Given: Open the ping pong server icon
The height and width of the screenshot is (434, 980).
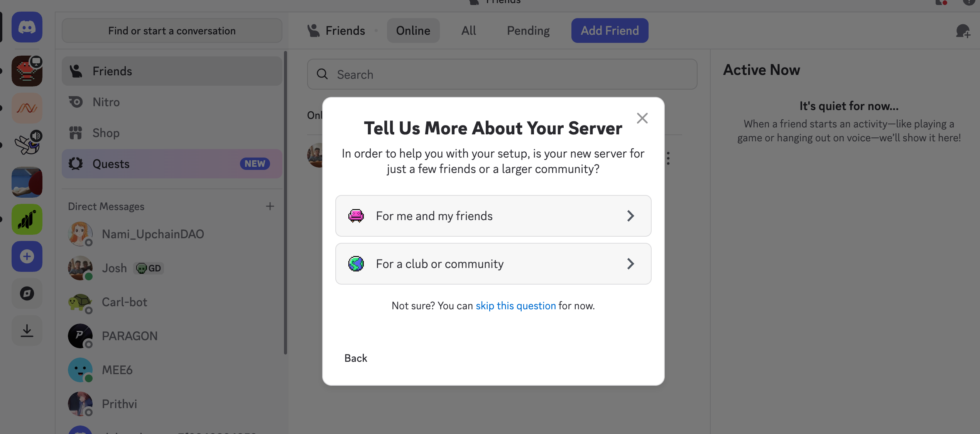Looking at the screenshot, I should click(x=27, y=182).
